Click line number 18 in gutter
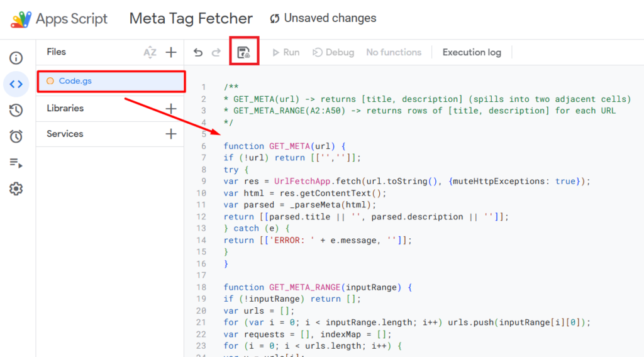The width and height of the screenshot is (644, 357). 201,287
